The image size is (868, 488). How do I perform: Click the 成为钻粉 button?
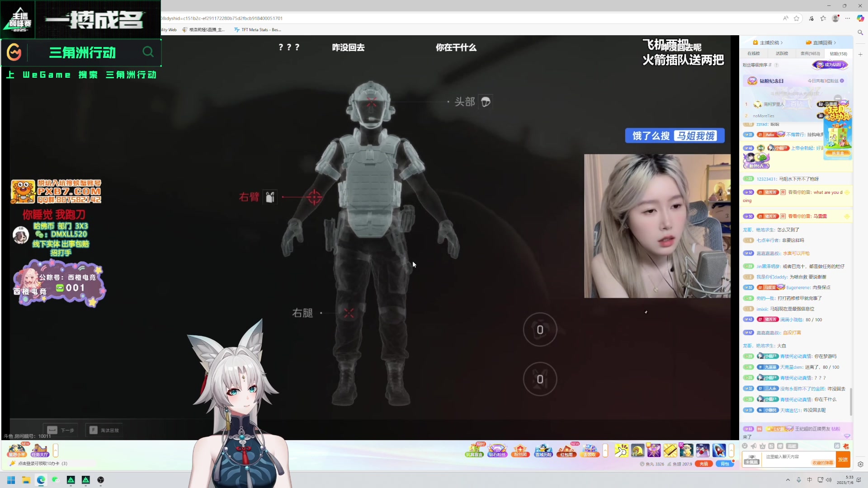(830, 65)
